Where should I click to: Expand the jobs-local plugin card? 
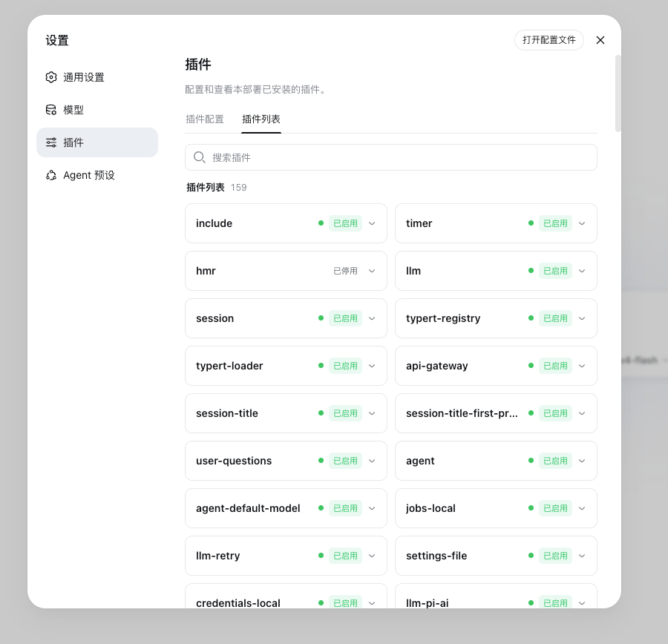pos(582,508)
